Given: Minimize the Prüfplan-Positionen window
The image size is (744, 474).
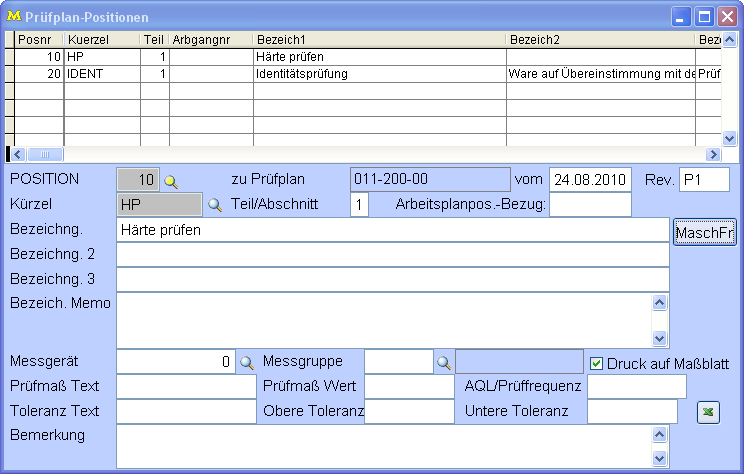Looking at the screenshot, I should (681, 17).
